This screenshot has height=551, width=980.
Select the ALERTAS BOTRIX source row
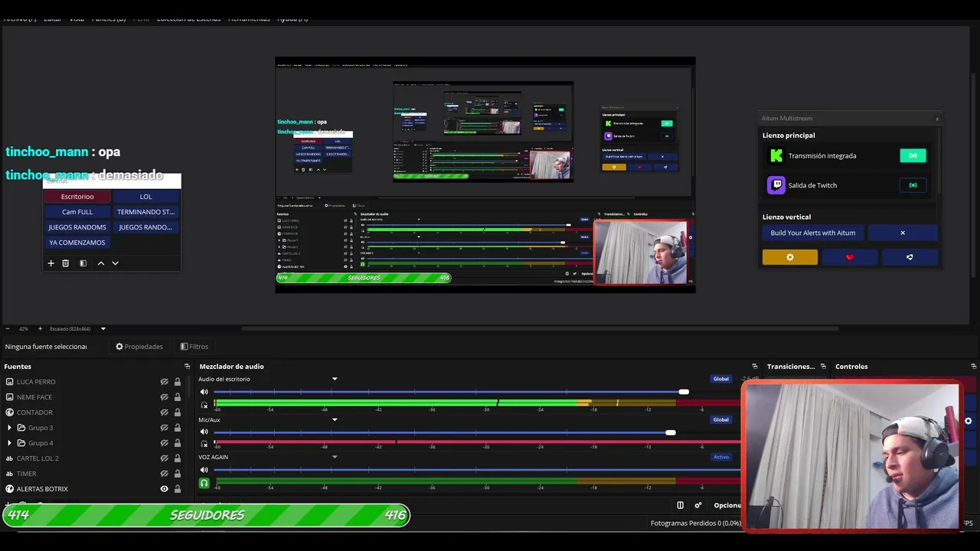pyautogui.click(x=94, y=489)
